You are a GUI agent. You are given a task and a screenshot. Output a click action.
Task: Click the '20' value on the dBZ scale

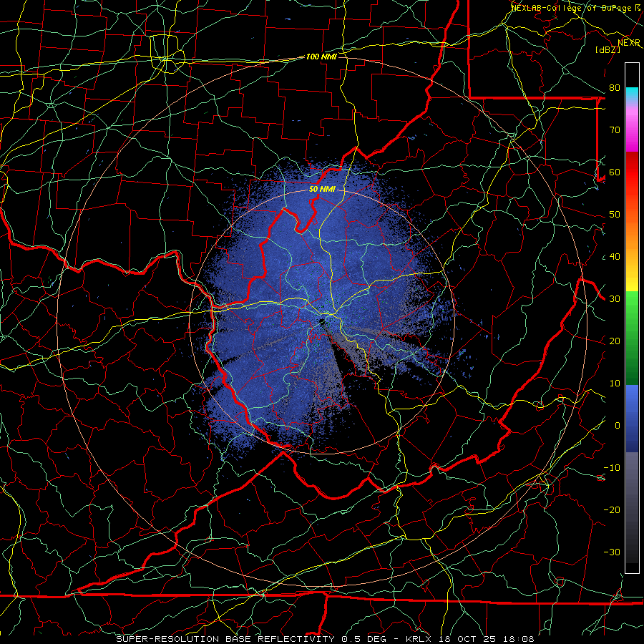coord(615,341)
